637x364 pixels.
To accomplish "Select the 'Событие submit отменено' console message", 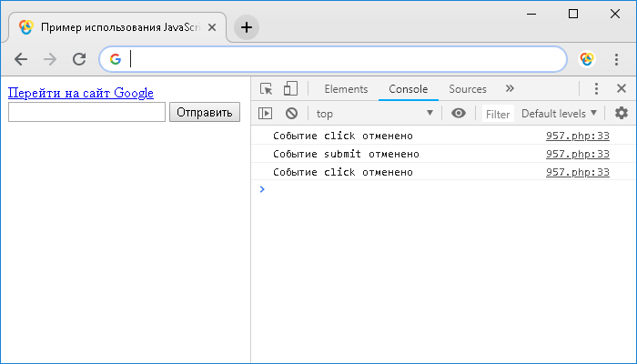I will click(x=346, y=154).
